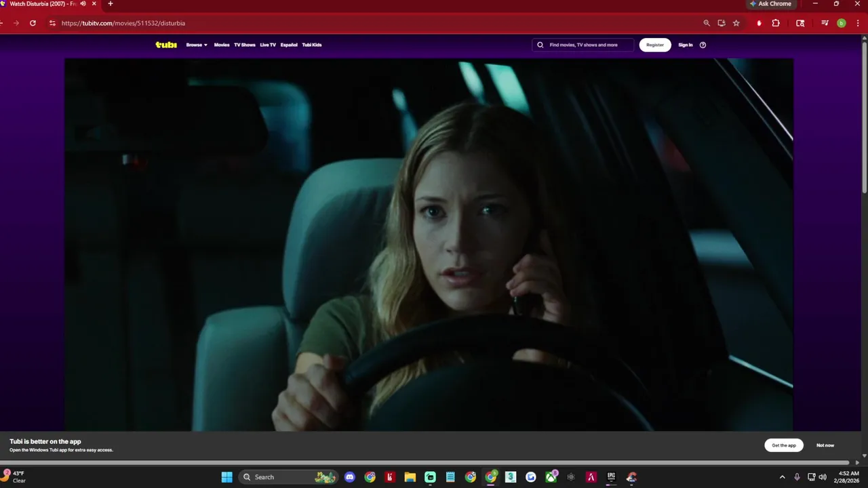Viewport: 868px width, 488px height.
Task: Open Discord from the taskbar
Action: (x=349, y=477)
